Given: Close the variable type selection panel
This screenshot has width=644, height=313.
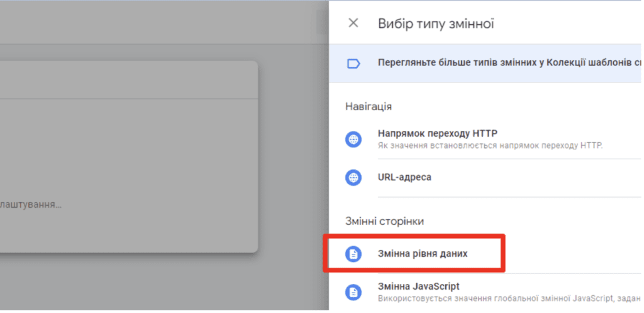Looking at the screenshot, I should (x=353, y=23).
